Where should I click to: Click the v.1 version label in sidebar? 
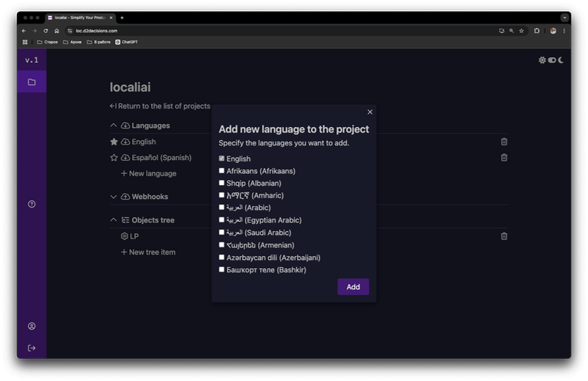(x=32, y=60)
